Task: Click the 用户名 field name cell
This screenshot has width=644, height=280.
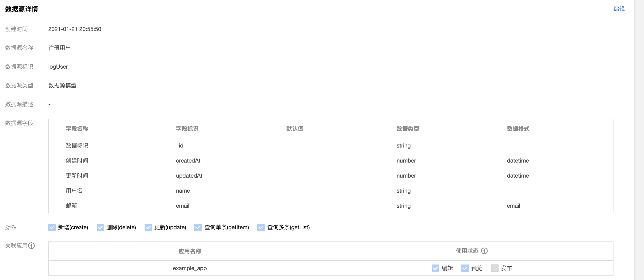Action: click(x=74, y=191)
